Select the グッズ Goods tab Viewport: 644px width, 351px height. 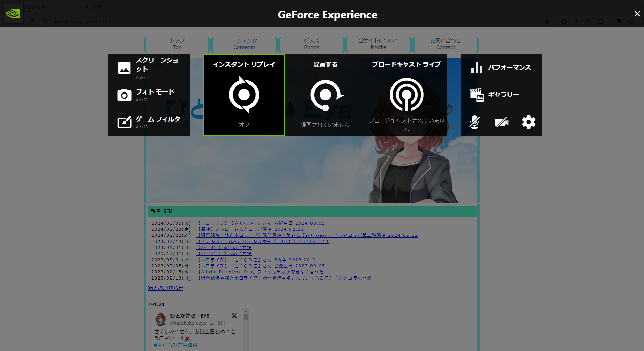click(x=311, y=44)
